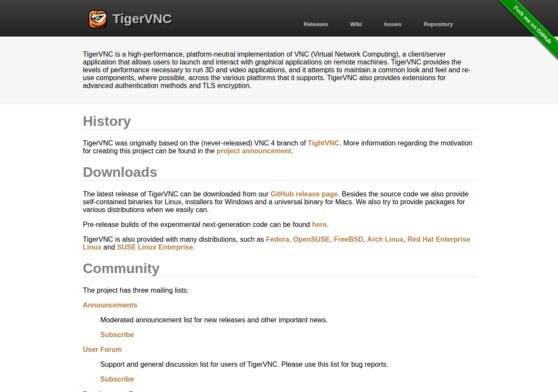Follow the FreeBSD link
The image size is (558, 392).
pyautogui.click(x=348, y=239)
